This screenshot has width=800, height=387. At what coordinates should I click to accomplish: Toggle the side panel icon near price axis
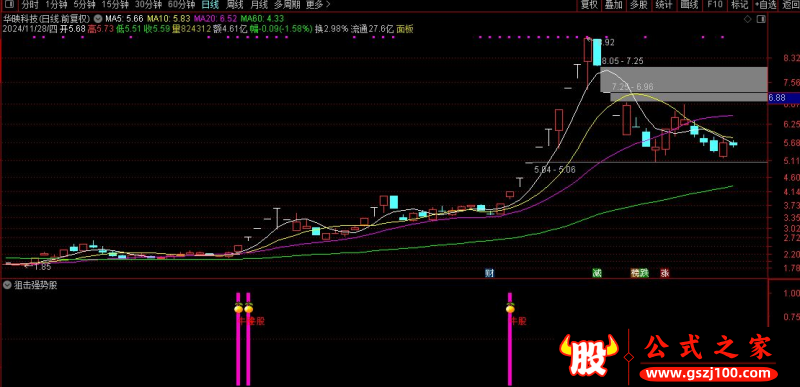point(761,19)
